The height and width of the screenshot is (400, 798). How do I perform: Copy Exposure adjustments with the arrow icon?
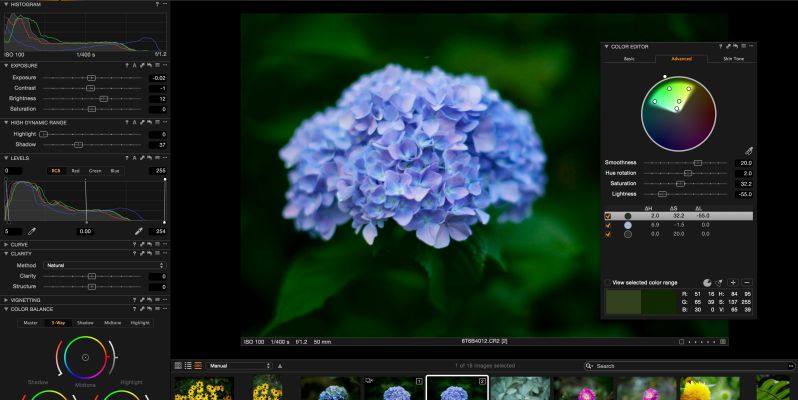[142, 66]
